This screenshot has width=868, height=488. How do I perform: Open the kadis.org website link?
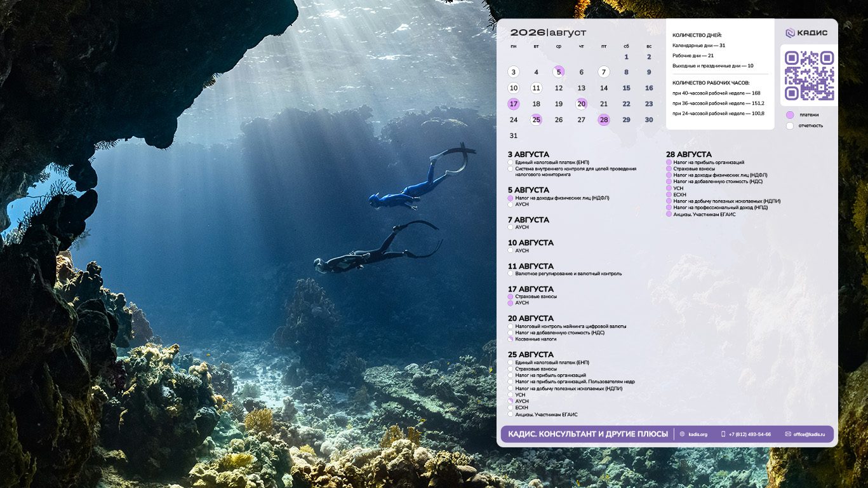click(x=698, y=434)
